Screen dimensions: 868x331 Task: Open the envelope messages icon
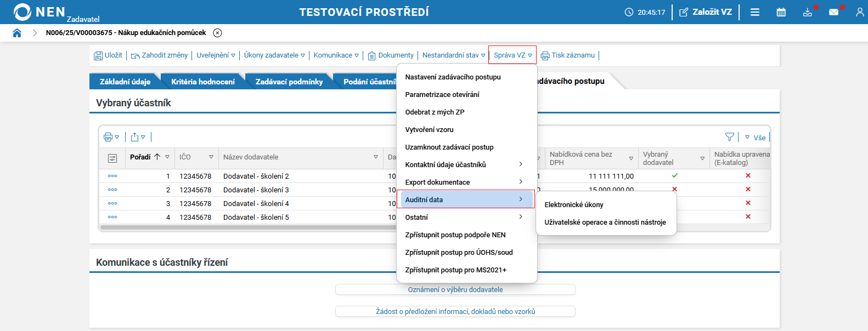tap(833, 12)
